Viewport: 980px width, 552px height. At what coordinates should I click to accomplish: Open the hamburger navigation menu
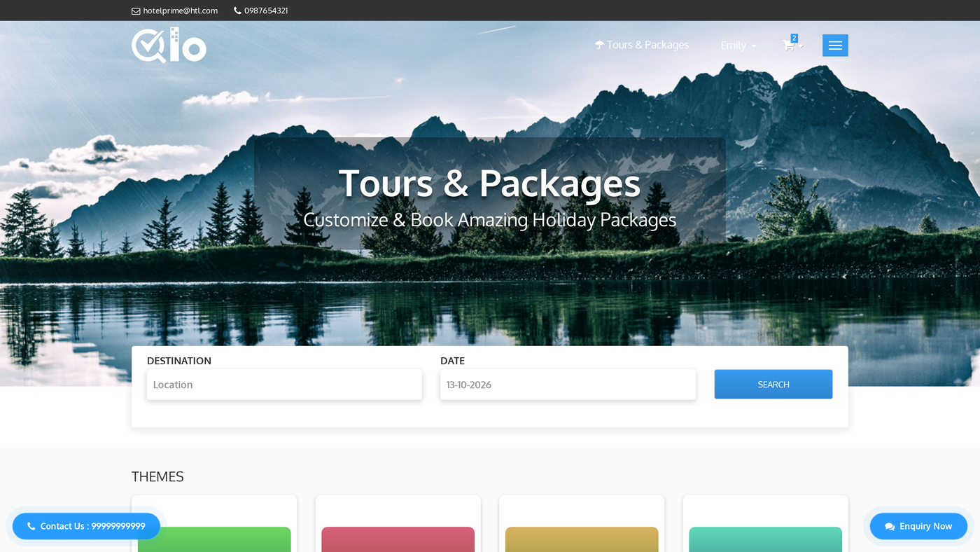tap(835, 46)
